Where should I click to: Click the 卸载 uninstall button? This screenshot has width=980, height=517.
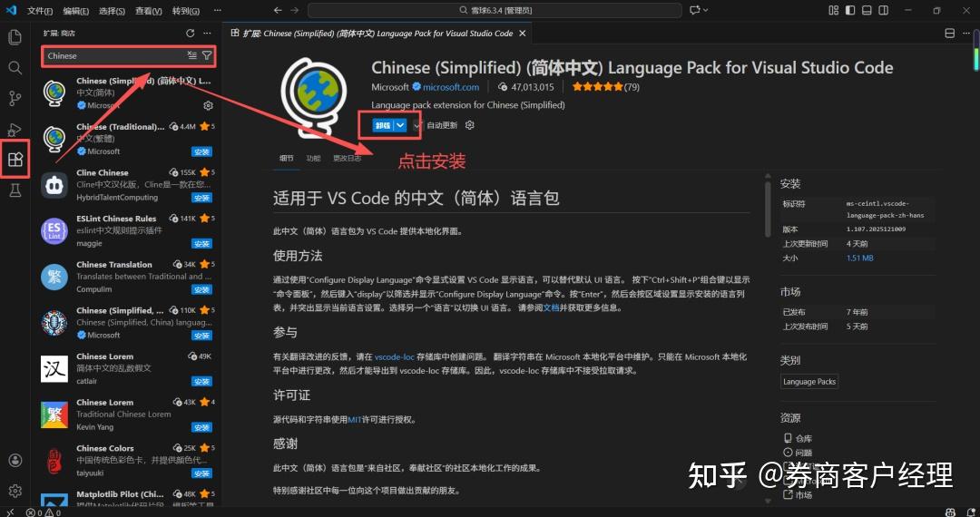(383, 125)
